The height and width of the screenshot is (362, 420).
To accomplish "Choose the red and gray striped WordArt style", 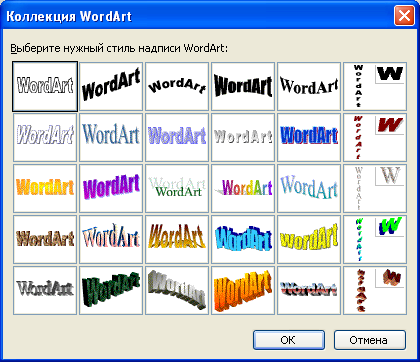I will point(309,290).
